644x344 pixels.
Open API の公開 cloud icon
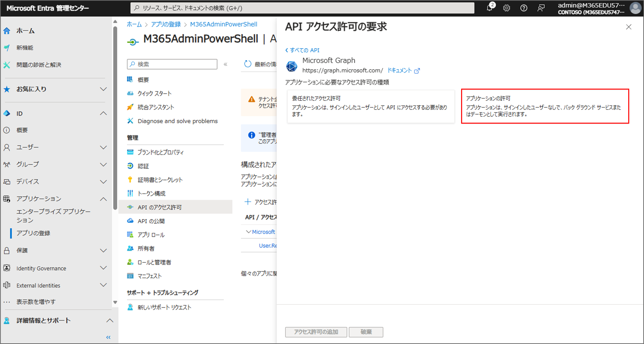pyautogui.click(x=130, y=221)
